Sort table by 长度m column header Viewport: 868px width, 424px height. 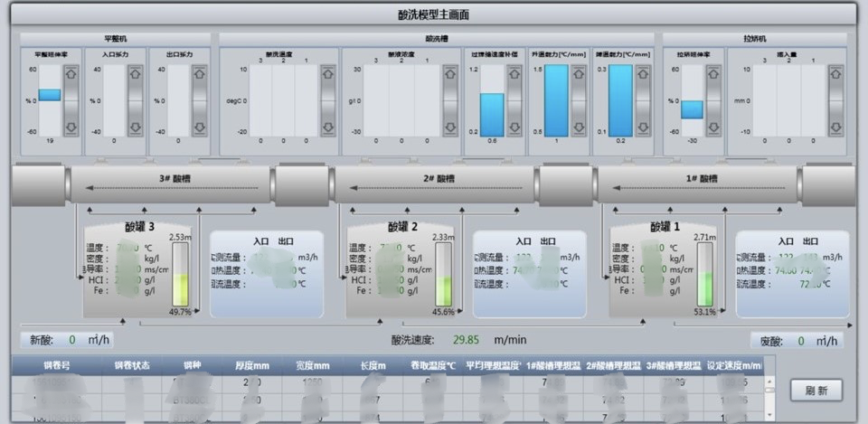click(373, 366)
